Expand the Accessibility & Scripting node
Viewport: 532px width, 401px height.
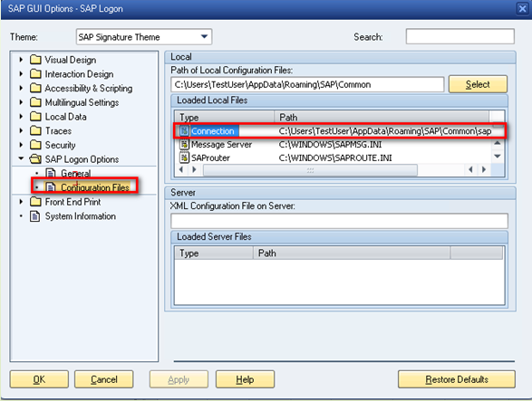(x=21, y=88)
